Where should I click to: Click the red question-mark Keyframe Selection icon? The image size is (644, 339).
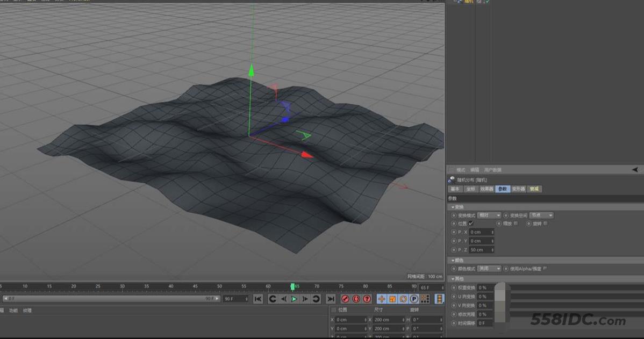click(367, 299)
